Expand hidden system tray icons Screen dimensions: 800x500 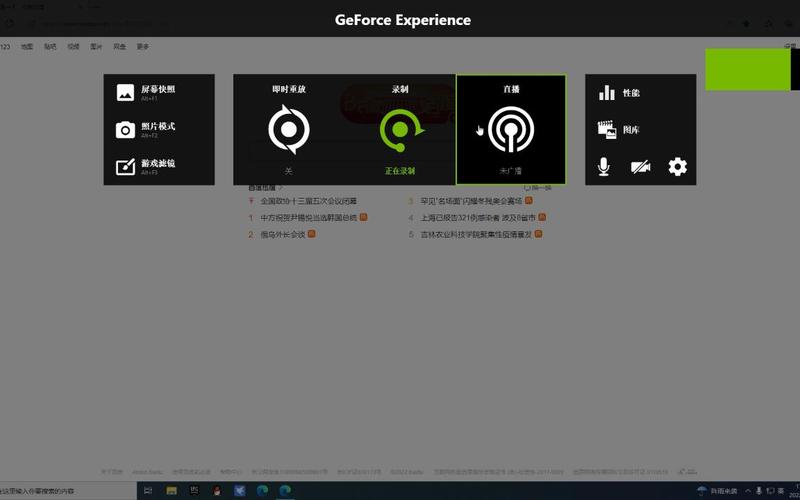point(748,491)
